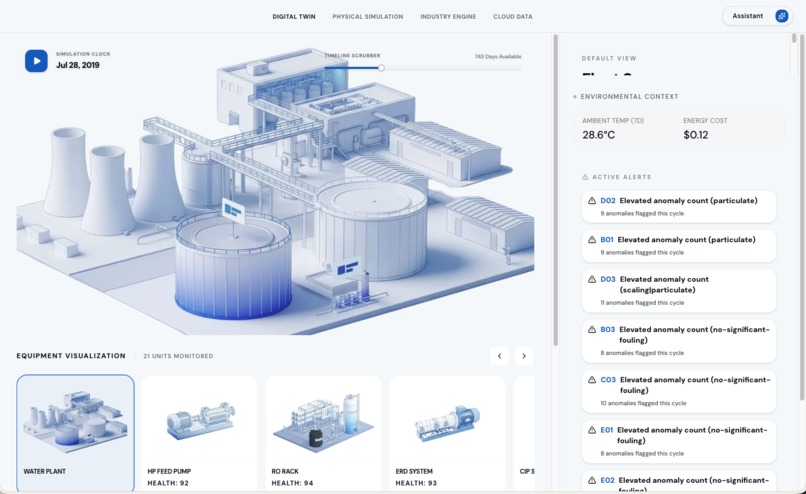This screenshot has height=494, width=806.
Task: Start the simulation clock play button
Action: pos(36,61)
